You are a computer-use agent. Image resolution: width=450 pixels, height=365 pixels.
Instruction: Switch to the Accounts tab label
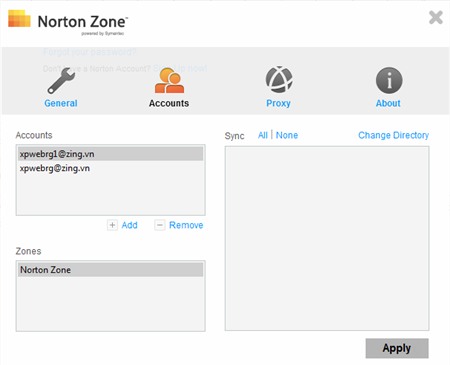tap(169, 103)
